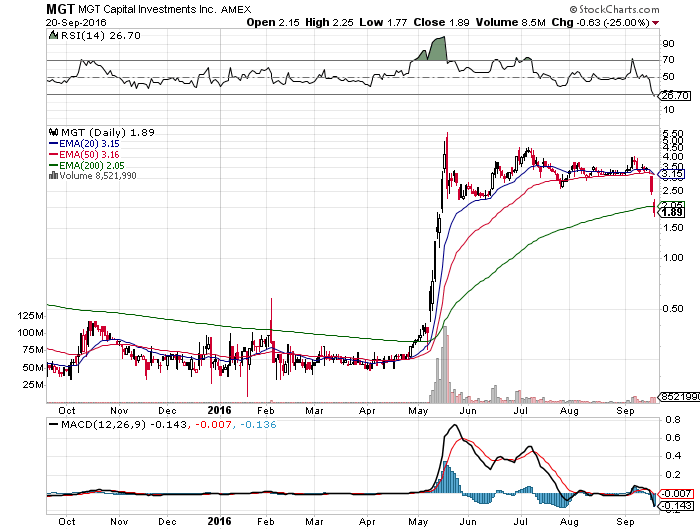Click the red EMA(50) 3.16 legend entry
The width and height of the screenshot is (700, 530).
click(84, 154)
